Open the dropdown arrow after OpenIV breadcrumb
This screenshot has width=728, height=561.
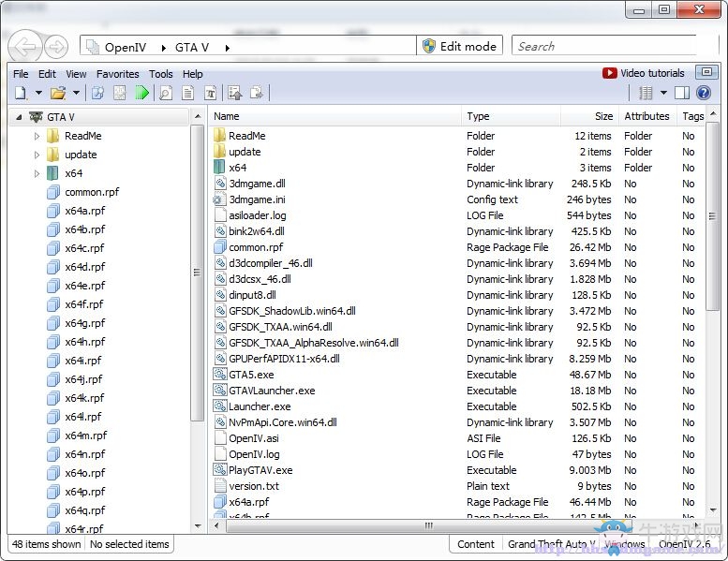click(163, 48)
